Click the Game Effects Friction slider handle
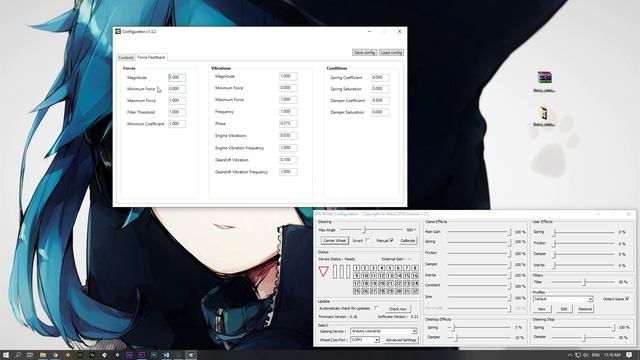 pyautogui.click(x=509, y=253)
